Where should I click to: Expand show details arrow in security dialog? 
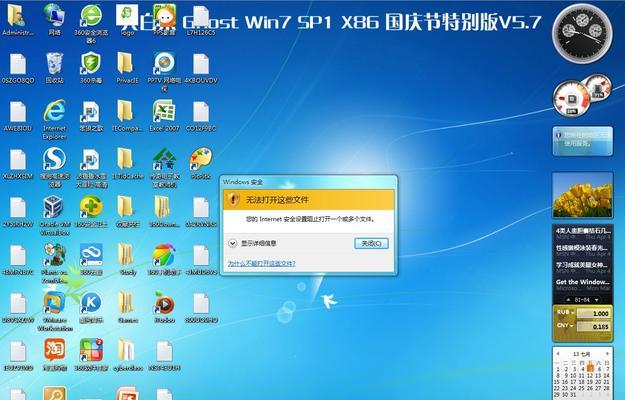pos(233,243)
